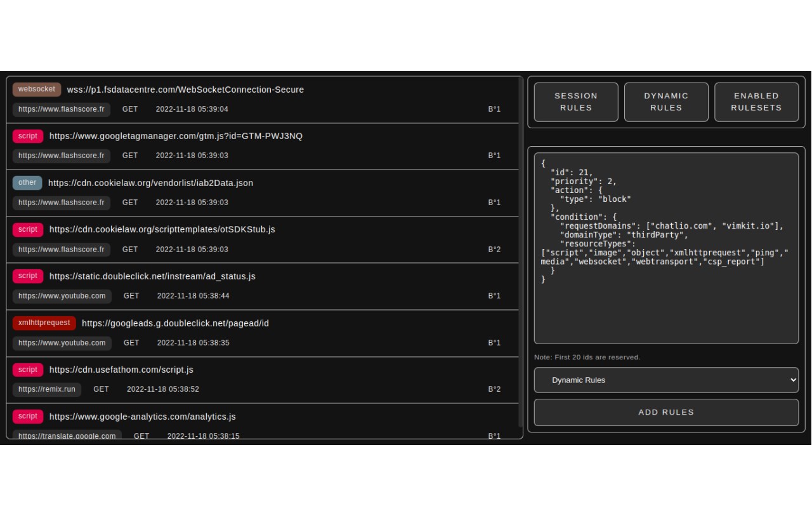
Task: Toggle the B°1 indicator on websocket request
Action: tap(494, 109)
